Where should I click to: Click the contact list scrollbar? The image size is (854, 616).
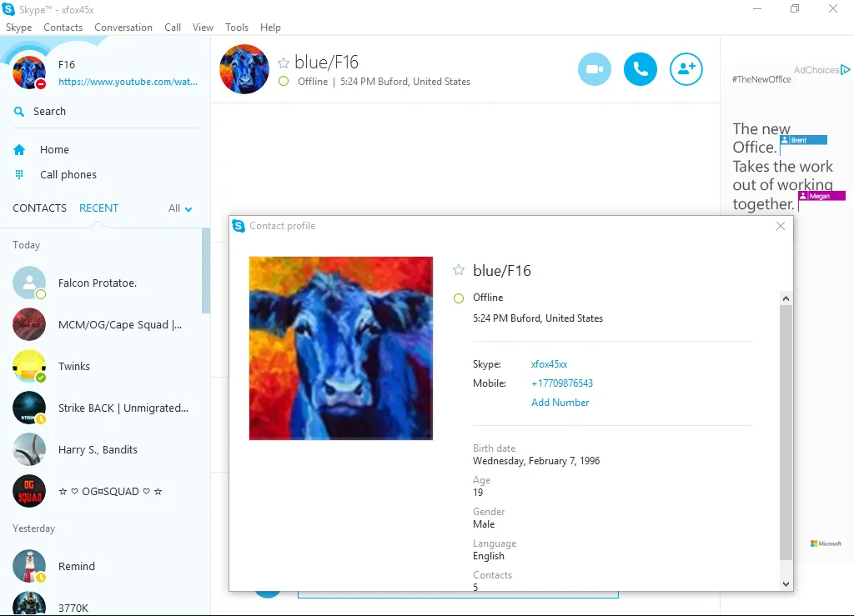206,271
